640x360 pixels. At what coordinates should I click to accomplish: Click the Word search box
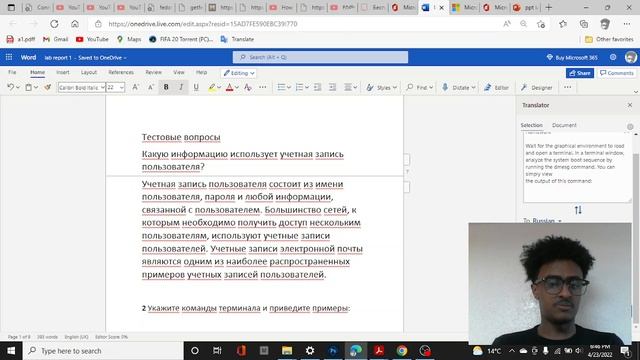(x=320, y=57)
